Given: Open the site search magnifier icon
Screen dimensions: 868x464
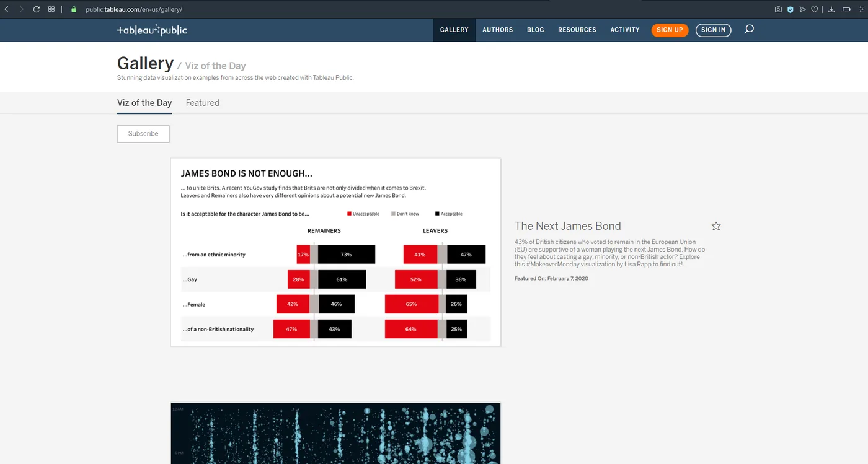Looking at the screenshot, I should [x=749, y=29].
